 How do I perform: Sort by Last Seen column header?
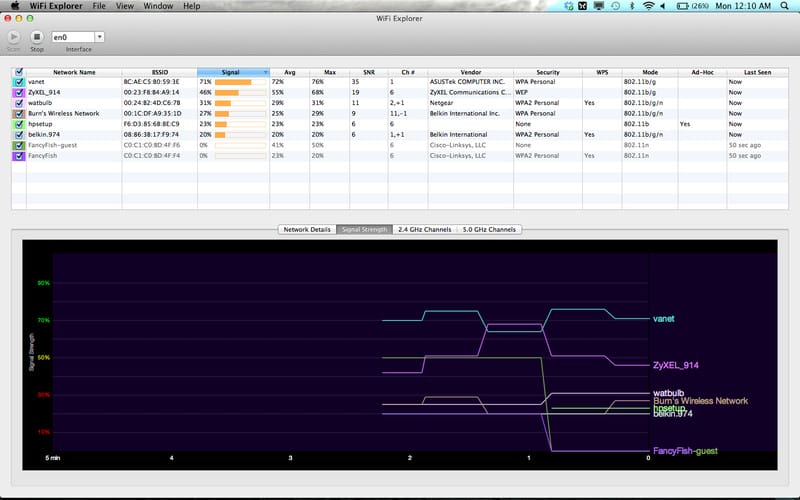(x=757, y=72)
